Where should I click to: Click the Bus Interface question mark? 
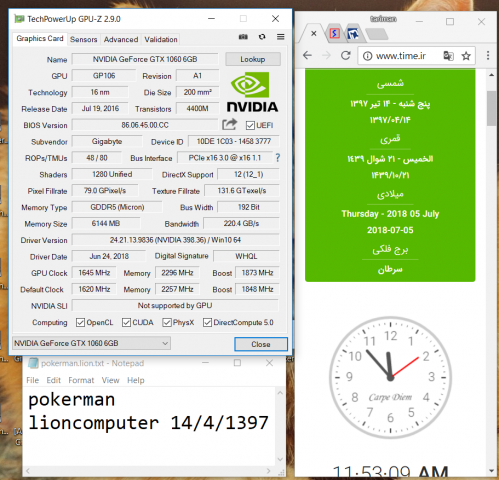(277, 158)
